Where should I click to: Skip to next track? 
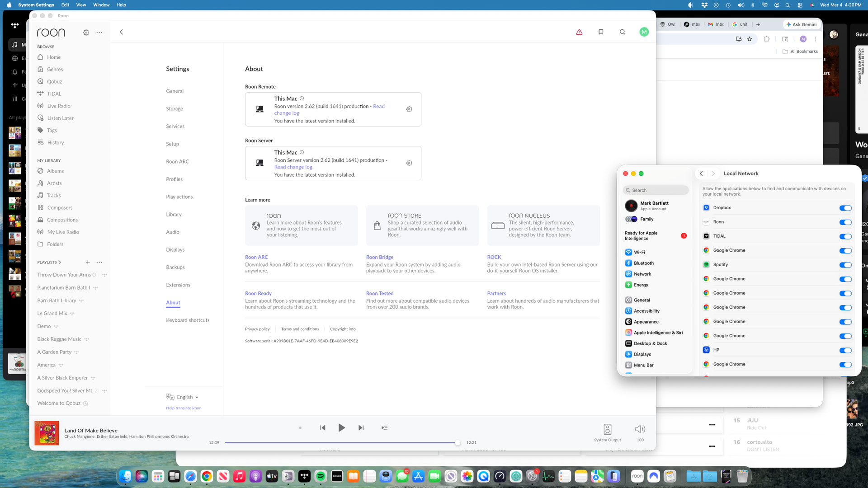tap(361, 427)
